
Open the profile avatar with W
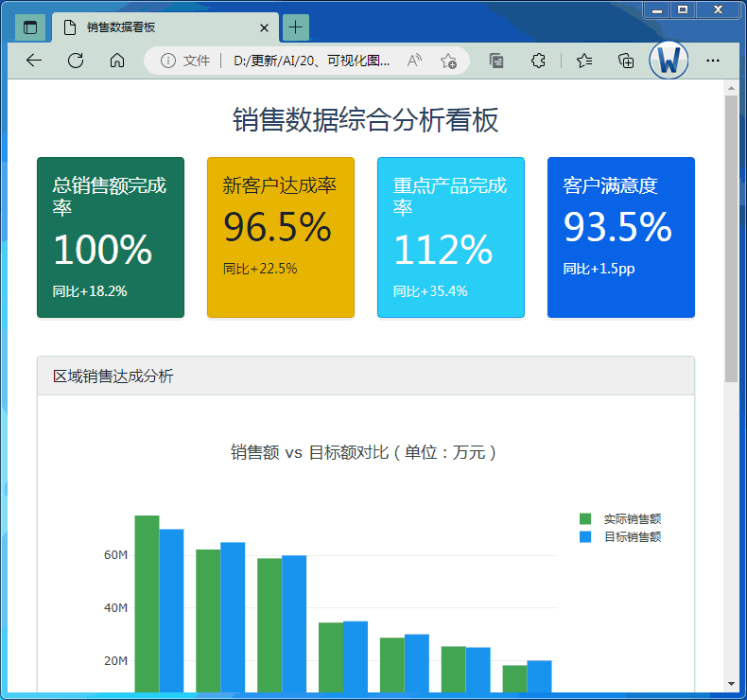pos(669,61)
